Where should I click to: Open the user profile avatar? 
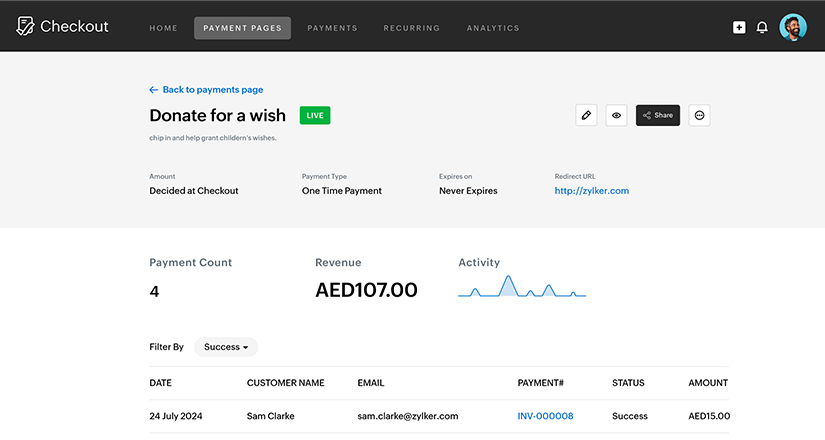point(793,28)
